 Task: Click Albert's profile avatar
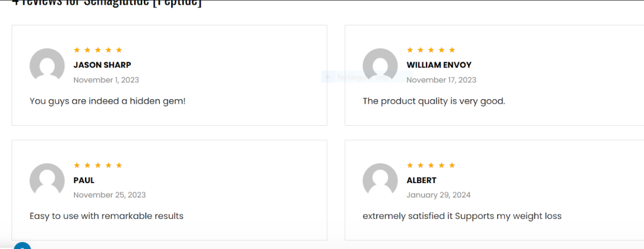[x=380, y=180]
